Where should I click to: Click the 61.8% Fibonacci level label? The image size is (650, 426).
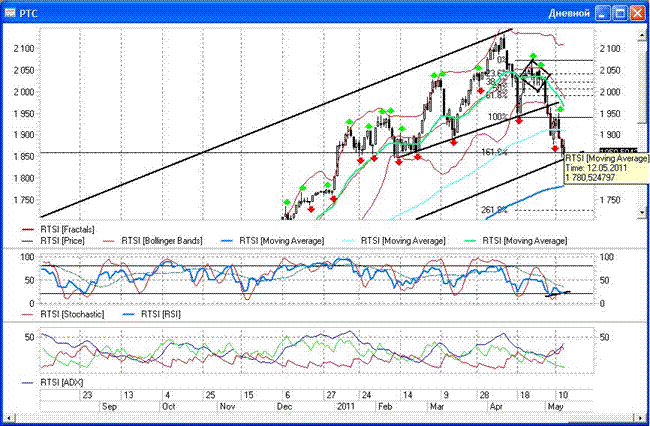click(497, 95)
